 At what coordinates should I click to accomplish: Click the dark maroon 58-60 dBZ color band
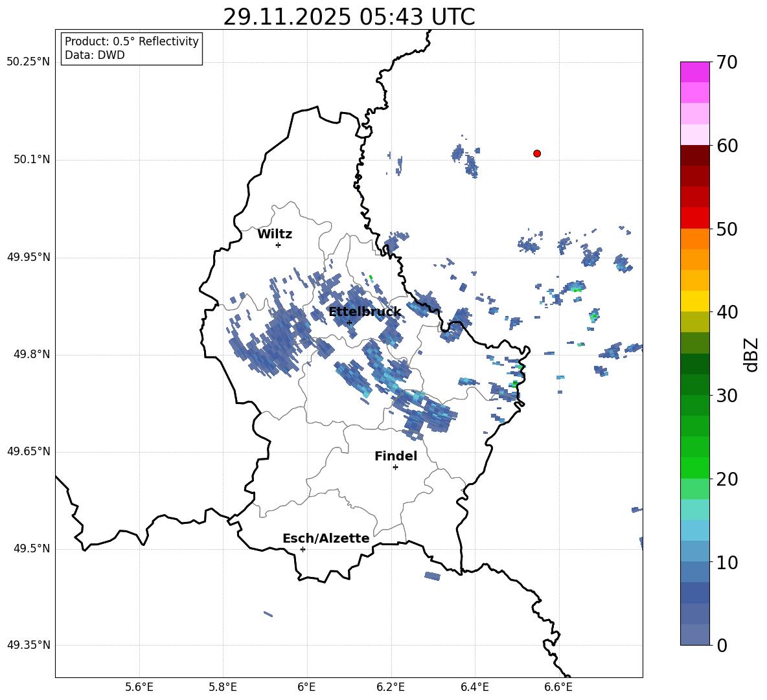pos(694,155)
